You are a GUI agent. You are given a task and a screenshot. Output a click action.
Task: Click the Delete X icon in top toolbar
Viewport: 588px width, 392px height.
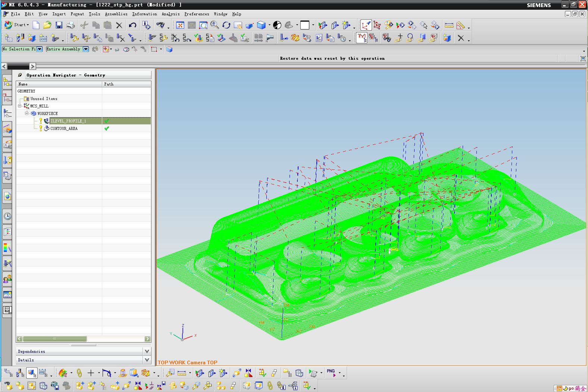tap(119, 25)
